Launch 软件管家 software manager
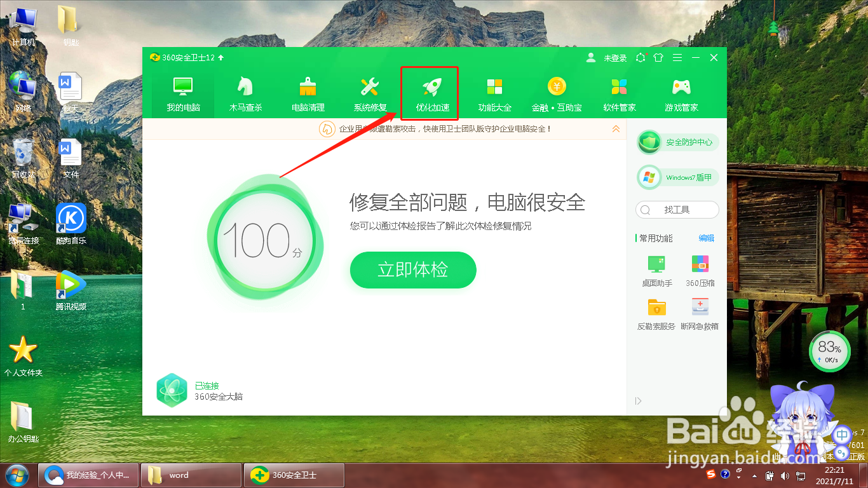868x488 pixels. click(x=619, y=94)
